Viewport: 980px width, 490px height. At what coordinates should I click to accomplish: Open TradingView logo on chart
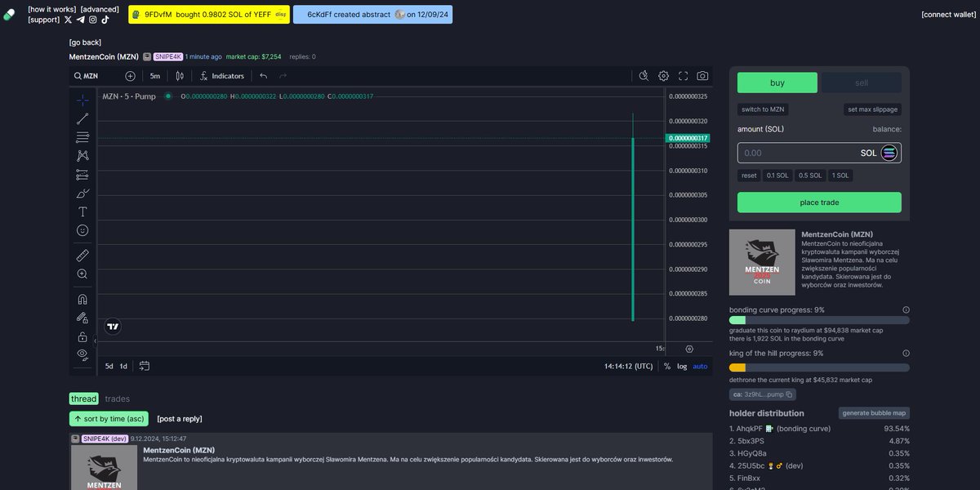114,326
